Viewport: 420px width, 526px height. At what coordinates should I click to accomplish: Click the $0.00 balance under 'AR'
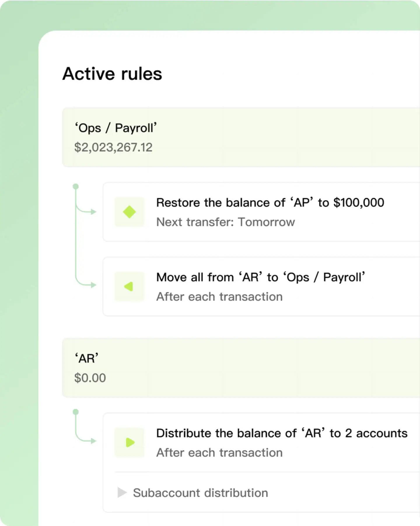click(90, 378)
